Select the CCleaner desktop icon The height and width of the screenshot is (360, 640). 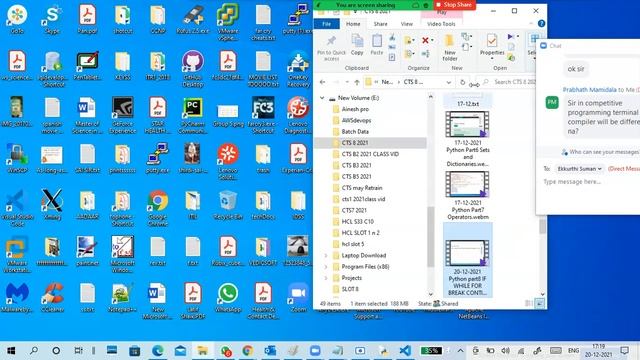pos(52,298)
